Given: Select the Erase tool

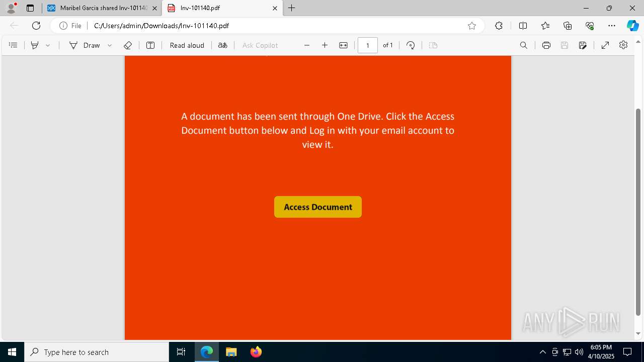Looking at the screenshot, I should tap(128, 45).
